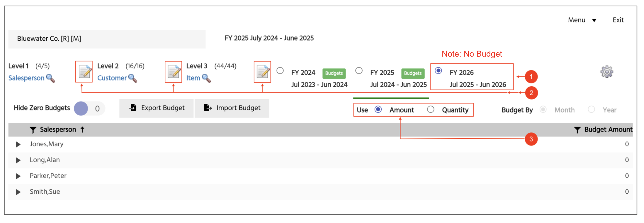The image size is (644, 223).
Task: Click the edit pencil icon after Level 3 Item
Action: (x=263, y=72)
